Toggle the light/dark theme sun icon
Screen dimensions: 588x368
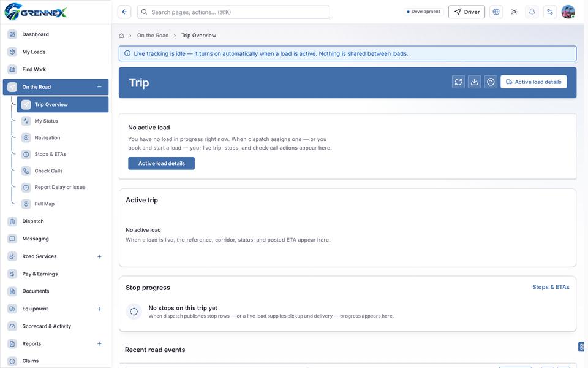click(x=514, y=12)
